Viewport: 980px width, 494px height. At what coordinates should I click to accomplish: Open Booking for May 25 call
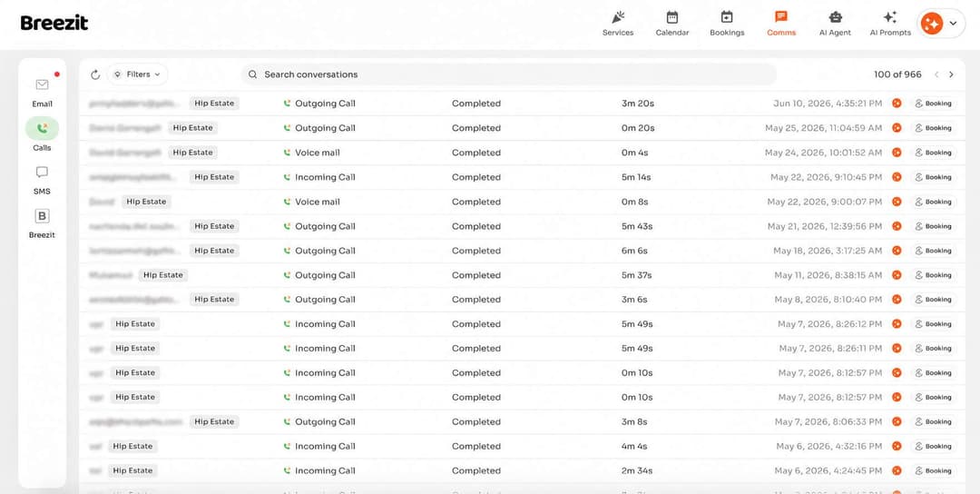coord(933,127)
